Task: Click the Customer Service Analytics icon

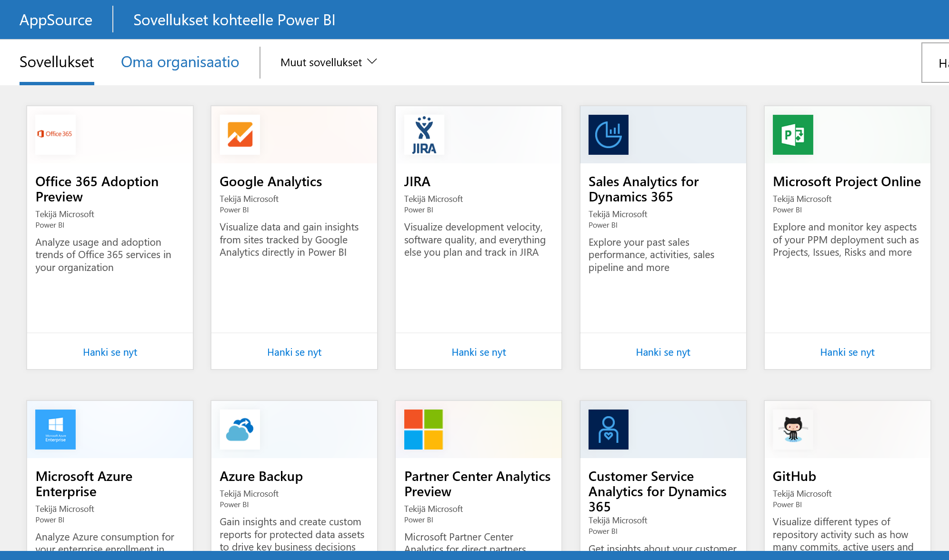Action: [608, 429]
